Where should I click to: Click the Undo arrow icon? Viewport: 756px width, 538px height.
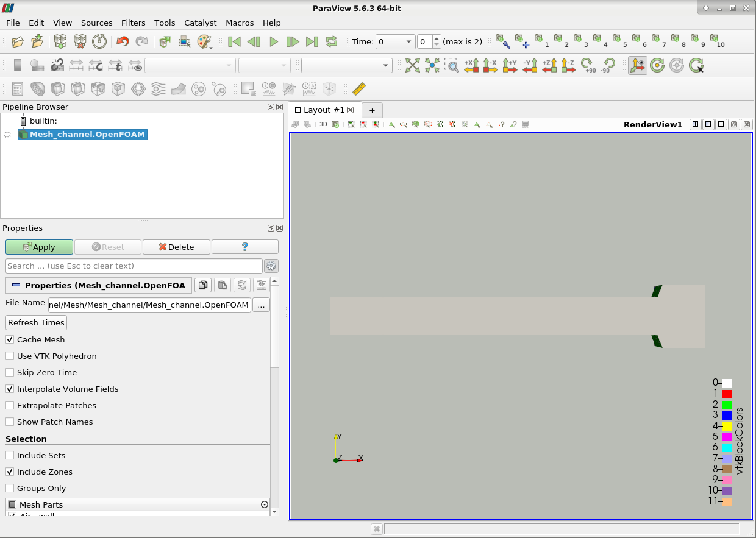click(123, 41)
